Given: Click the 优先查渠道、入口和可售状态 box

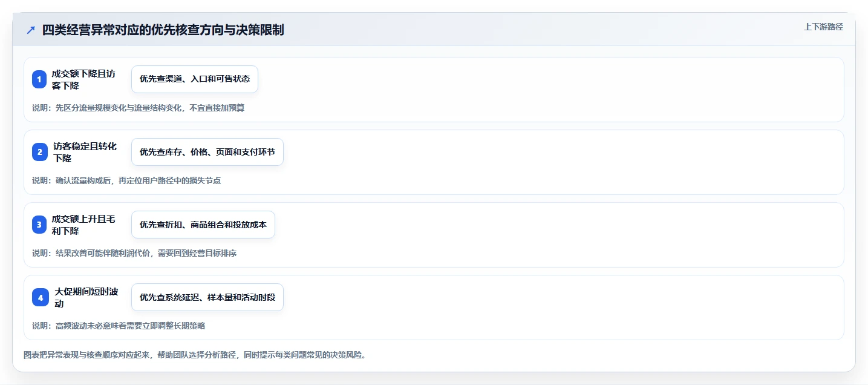Looking at the screenshot, I should (195, 79).
